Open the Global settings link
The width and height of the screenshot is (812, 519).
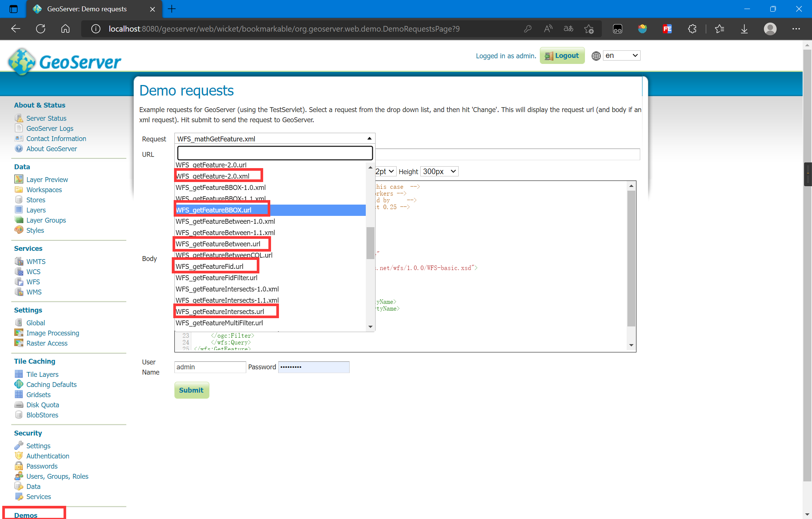click(36, 323)
